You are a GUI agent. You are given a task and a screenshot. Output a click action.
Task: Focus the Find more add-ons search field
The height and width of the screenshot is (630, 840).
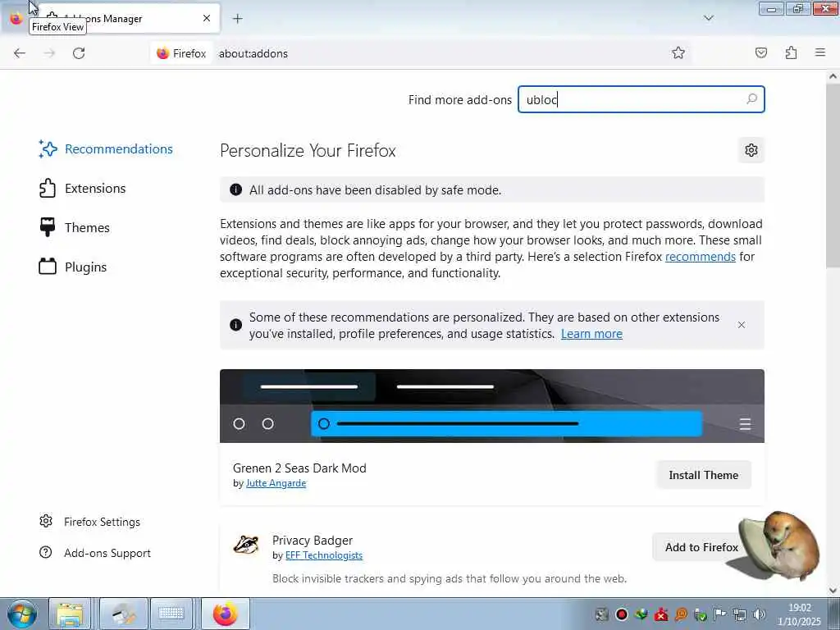pyautogui.click(x=641, y=99)
